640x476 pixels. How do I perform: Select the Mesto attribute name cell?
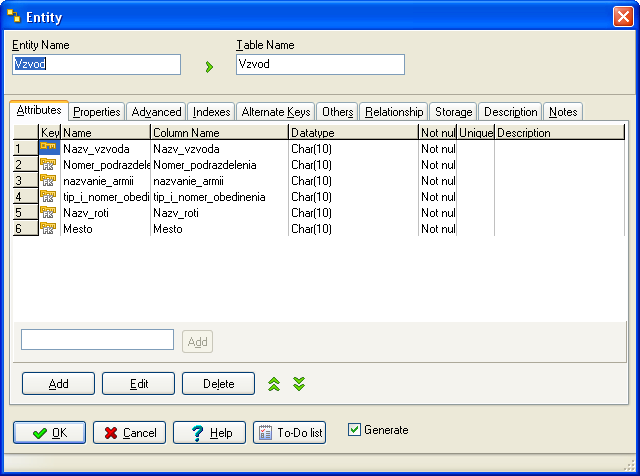106,228
